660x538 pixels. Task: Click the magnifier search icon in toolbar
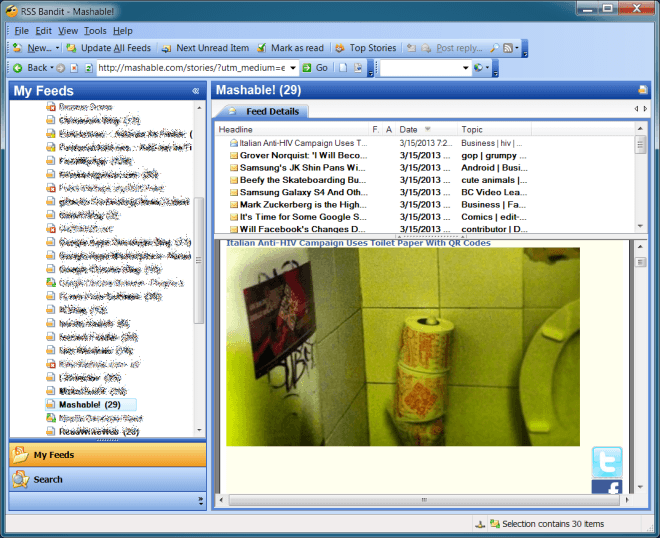pyautogui.click(x=495, y=48)
